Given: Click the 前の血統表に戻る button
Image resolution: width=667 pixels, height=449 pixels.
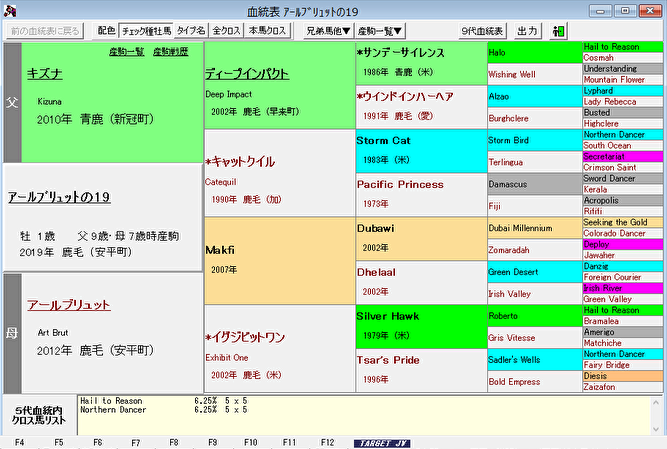Looking at the screenshot, I should click(x=45, y=31).
